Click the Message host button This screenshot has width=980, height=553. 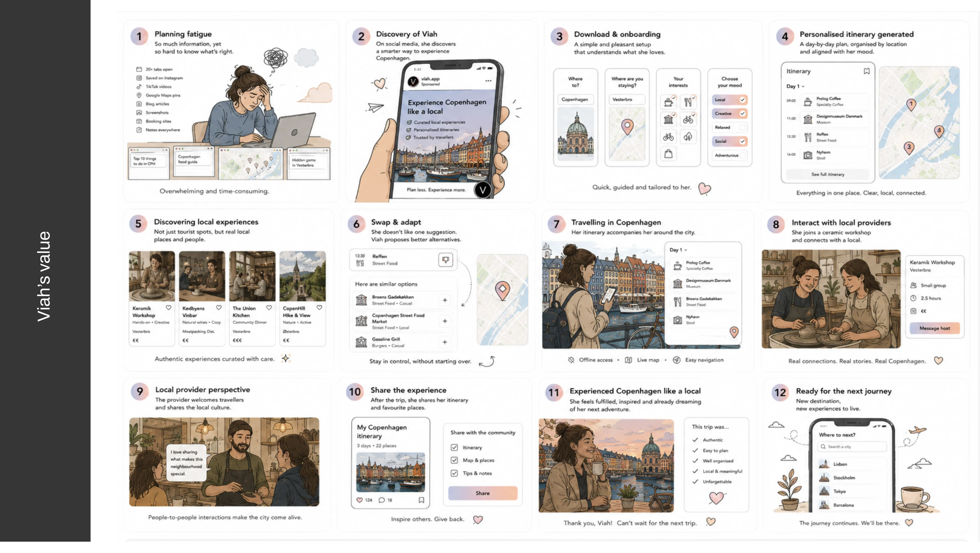(x=934, y=328)
